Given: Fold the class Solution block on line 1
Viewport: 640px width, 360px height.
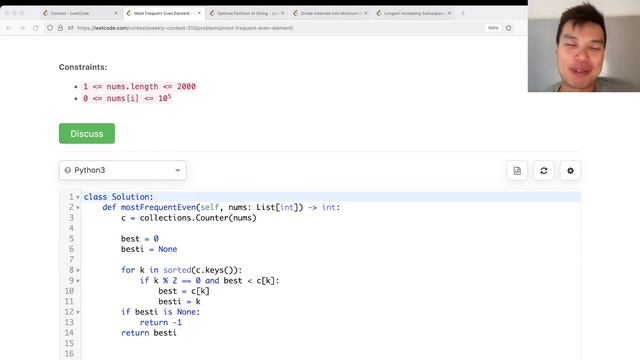Looking at the screenshot, I should (78, 197).
